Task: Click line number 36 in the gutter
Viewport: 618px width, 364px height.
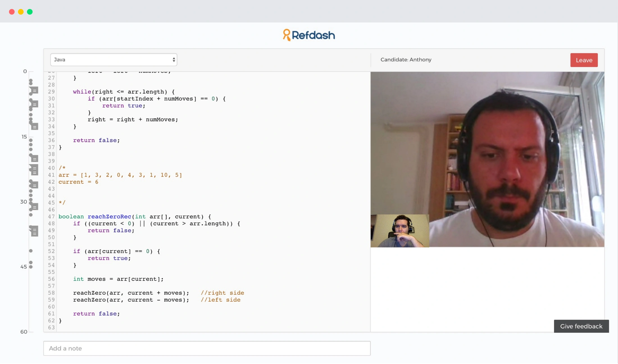Action: coord(51,140)
